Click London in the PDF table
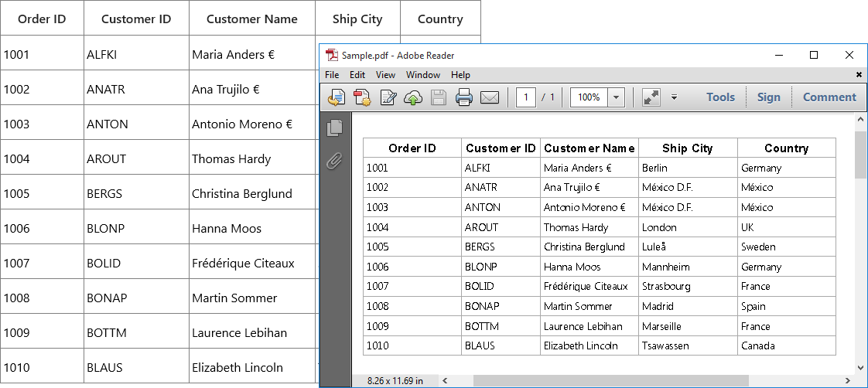 point(659,227)
